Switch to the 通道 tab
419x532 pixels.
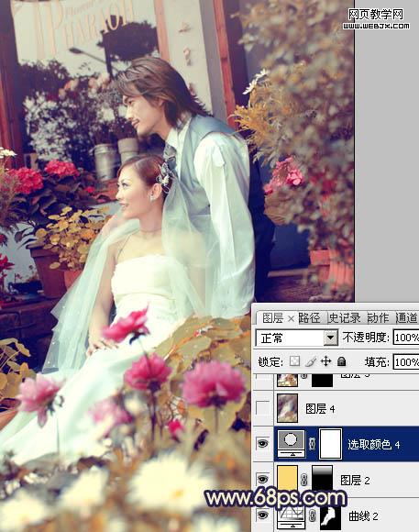[x=406, y=318]
